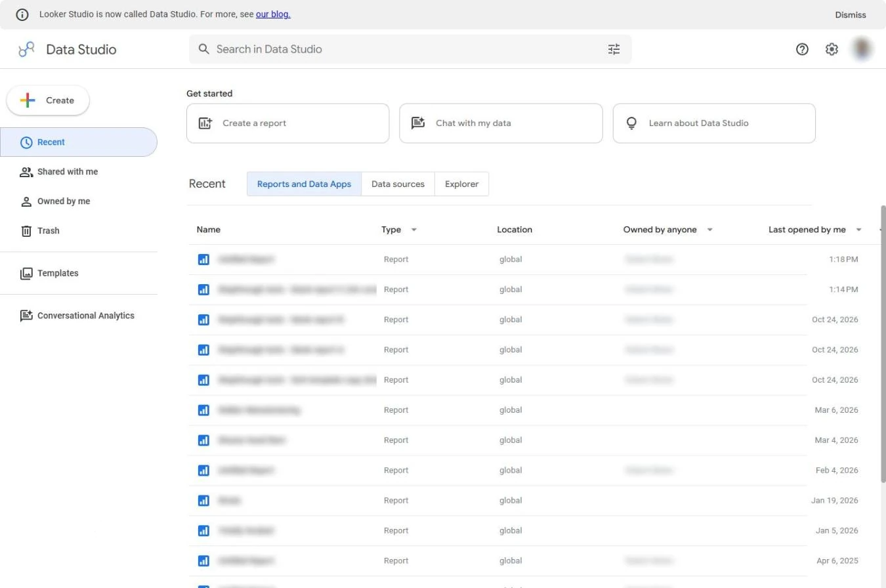Click the vertical scrollbar of the report list

883,345
